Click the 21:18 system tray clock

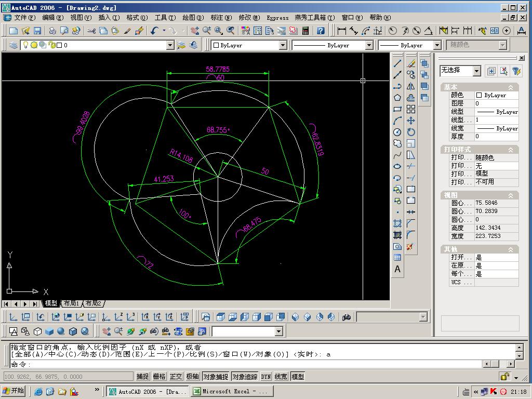coord(518,392)
